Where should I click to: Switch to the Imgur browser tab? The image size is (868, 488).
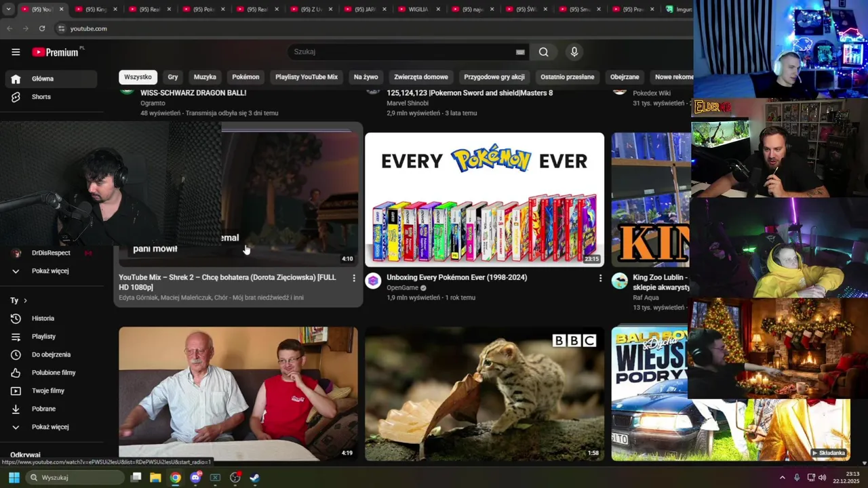pyautogui.click(x=678, y=9)
